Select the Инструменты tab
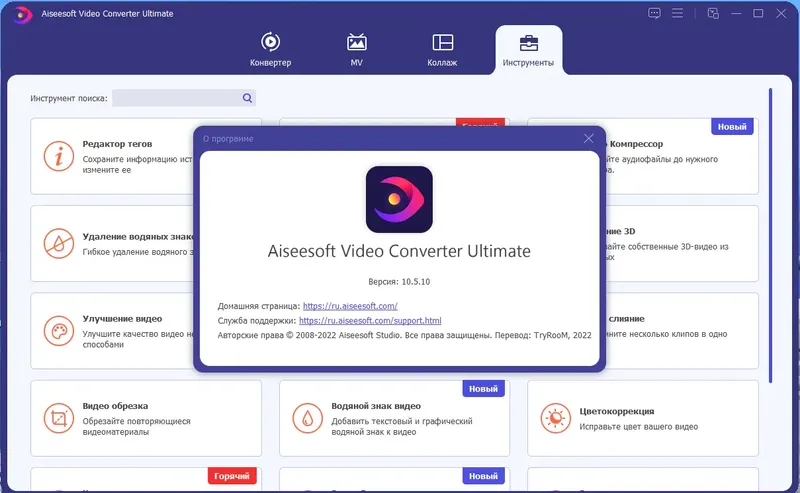 pyautogui.click(x=528, y=50)
